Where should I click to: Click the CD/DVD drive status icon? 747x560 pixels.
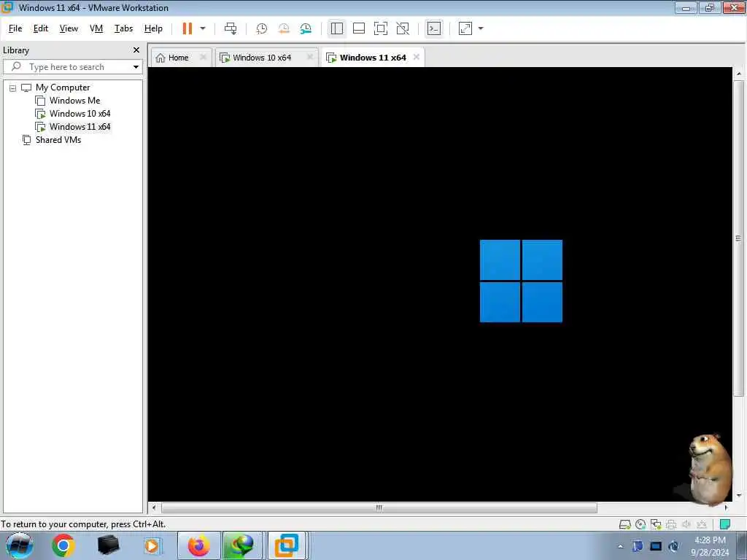point(640,524)
